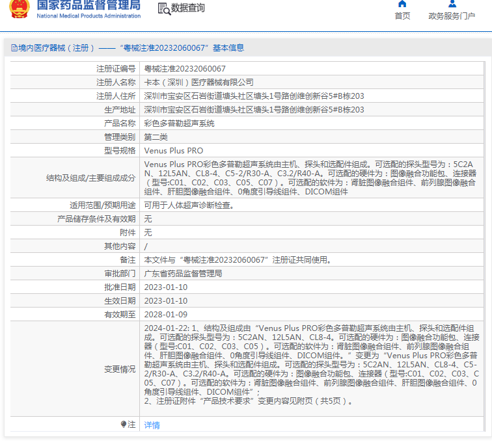Click the 批准日期 value 2023-01-10
492x448 pixels.
(x=166, y=287)
